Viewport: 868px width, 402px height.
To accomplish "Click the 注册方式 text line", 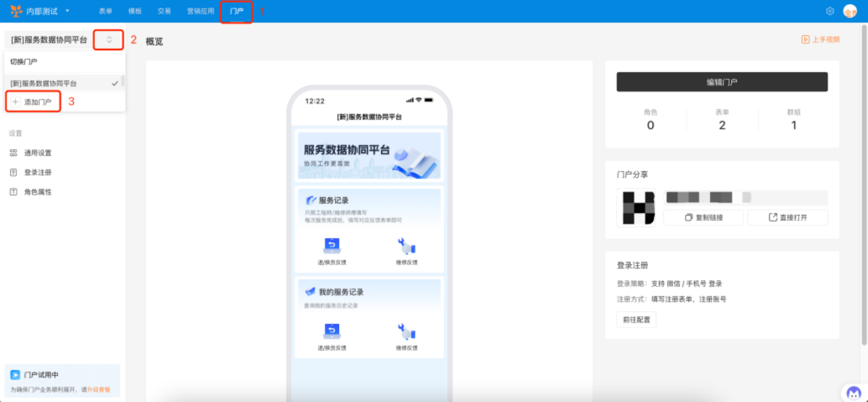I will [x=671, y=299].
